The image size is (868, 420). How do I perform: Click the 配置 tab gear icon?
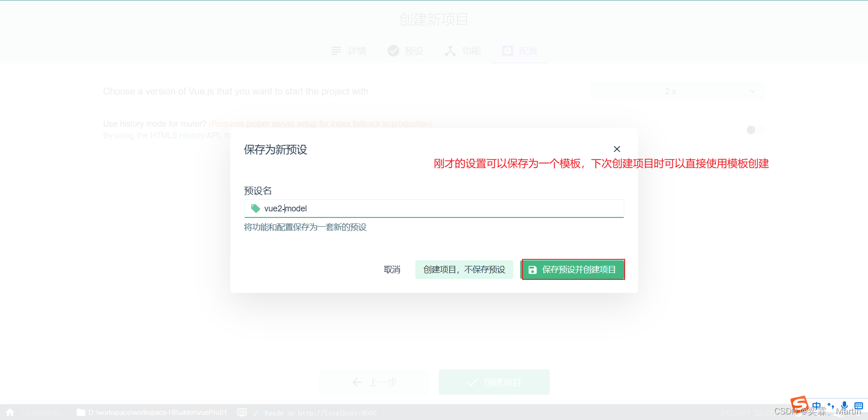(x=508, y=51)
